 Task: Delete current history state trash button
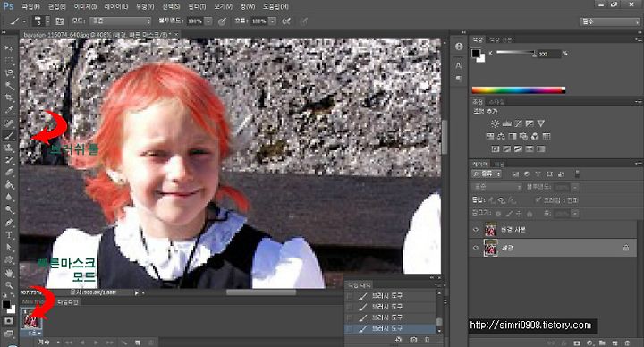coord(427,340)
